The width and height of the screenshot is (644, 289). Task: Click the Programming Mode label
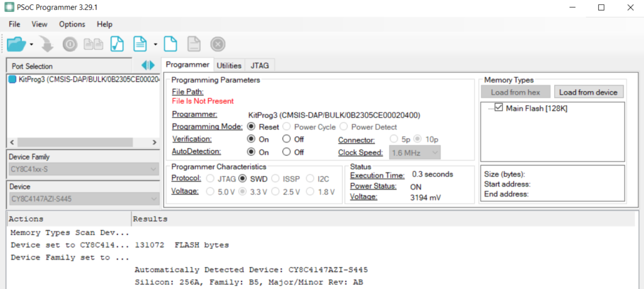pyautogui.click(x=208, y=126)
